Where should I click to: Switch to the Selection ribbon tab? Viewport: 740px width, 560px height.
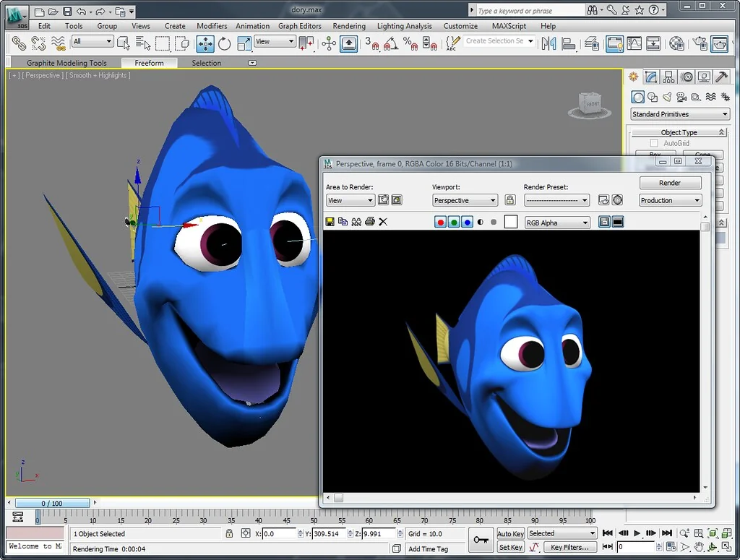coord(206,63)
